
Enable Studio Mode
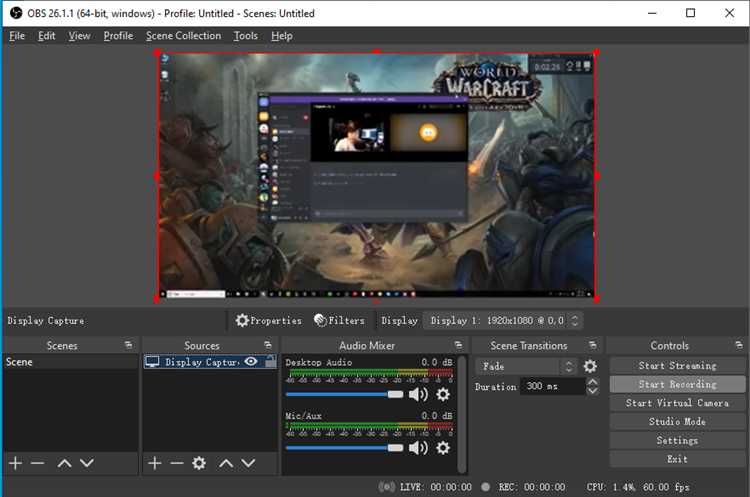point(677,421)
